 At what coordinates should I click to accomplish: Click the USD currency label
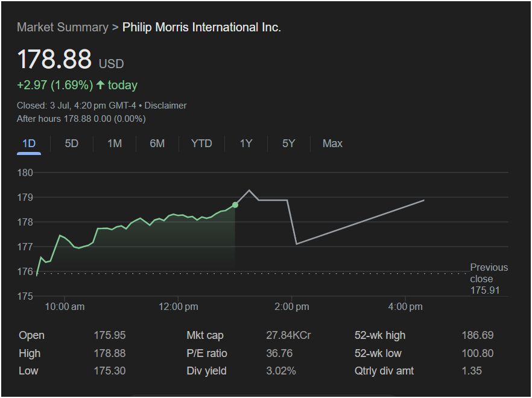tap(111, 64)
